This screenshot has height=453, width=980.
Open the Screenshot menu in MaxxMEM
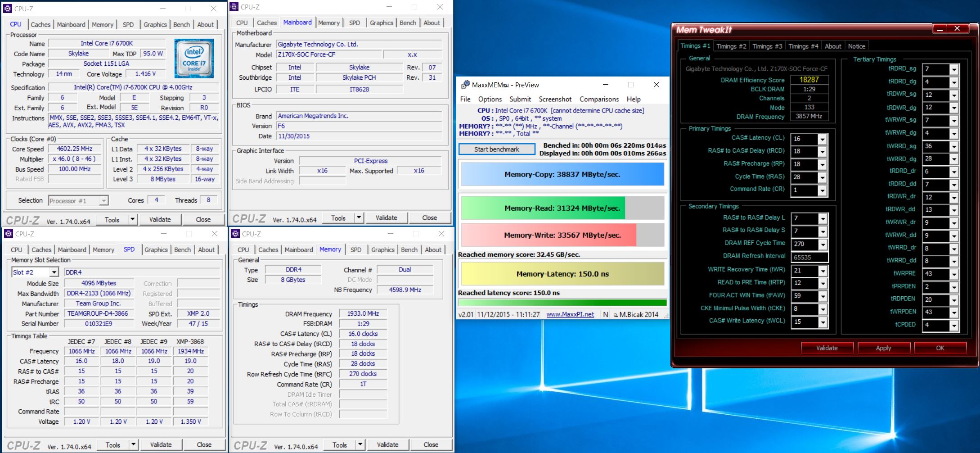555,99
